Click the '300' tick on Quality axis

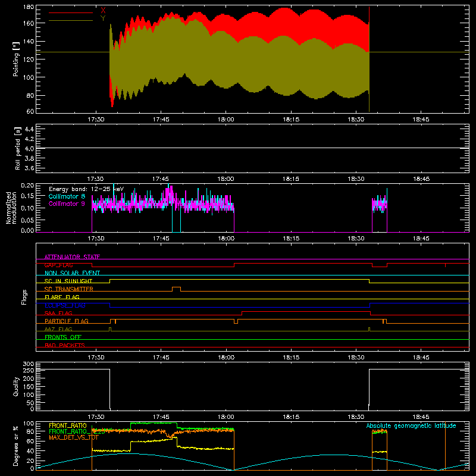coord(29,364)
